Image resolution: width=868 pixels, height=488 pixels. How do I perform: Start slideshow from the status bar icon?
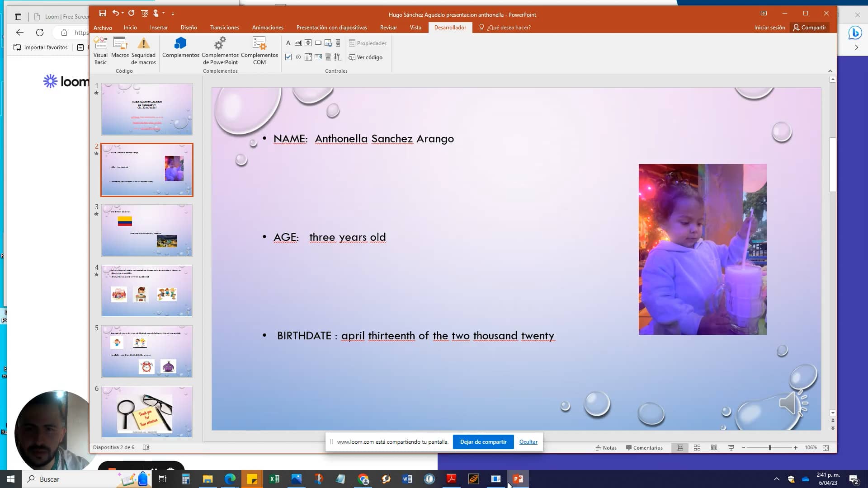pyautogui.click(x=731, y=448)
